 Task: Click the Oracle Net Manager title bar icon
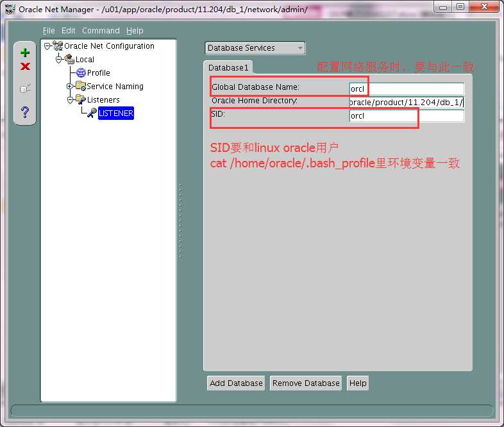point(10,10)
